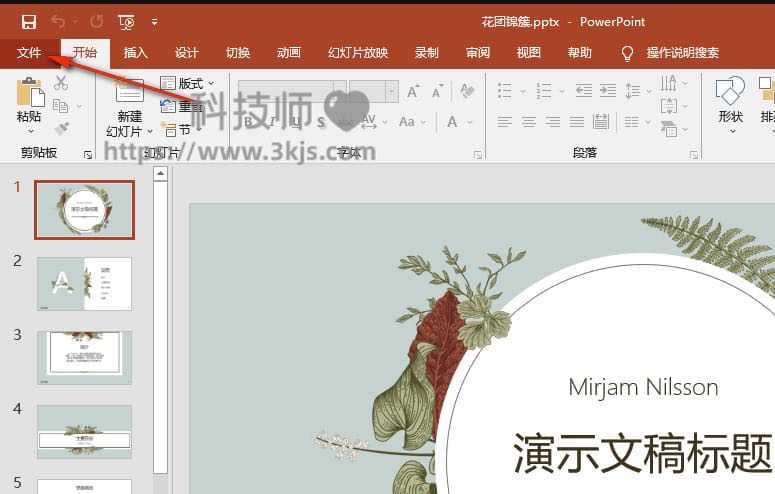Increase font size with larger A icon

[x=413, y=91]
